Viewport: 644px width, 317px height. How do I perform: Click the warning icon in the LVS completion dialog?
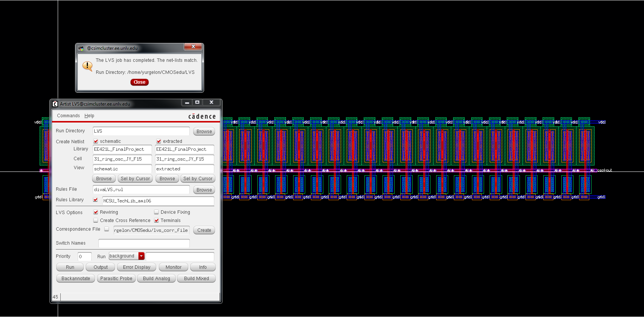pos(88,66)
